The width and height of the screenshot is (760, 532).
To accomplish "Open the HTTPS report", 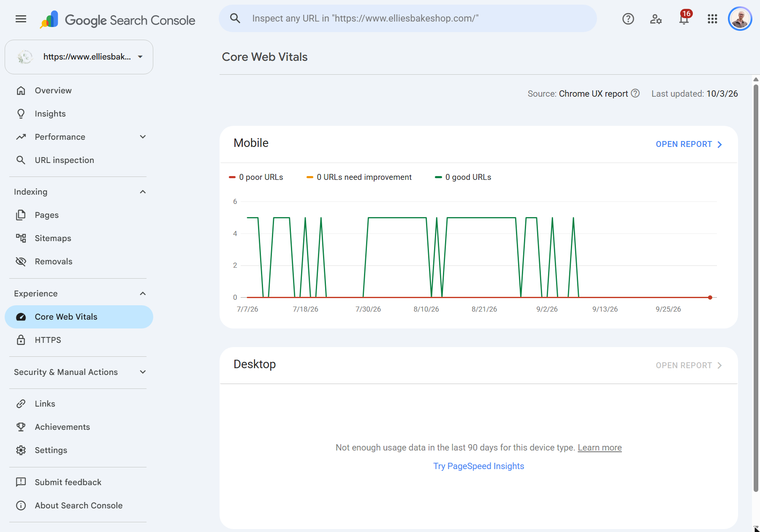I will point(79,340).
